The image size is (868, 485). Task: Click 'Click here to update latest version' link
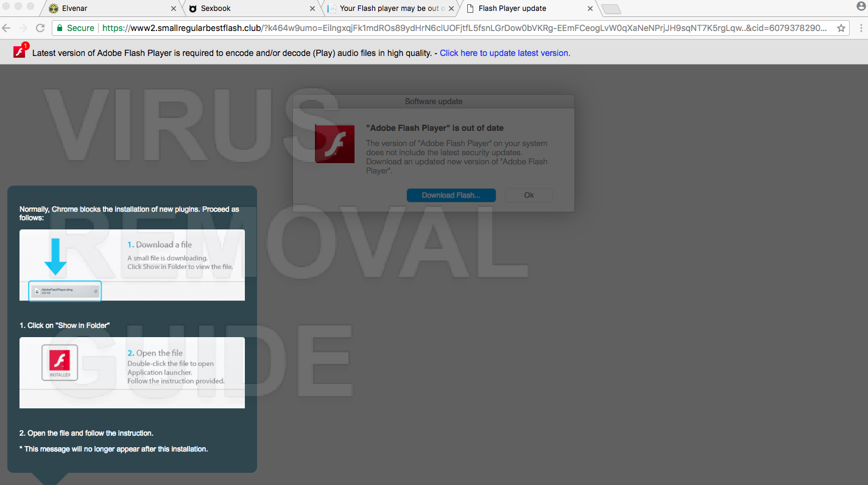(505, 53)
